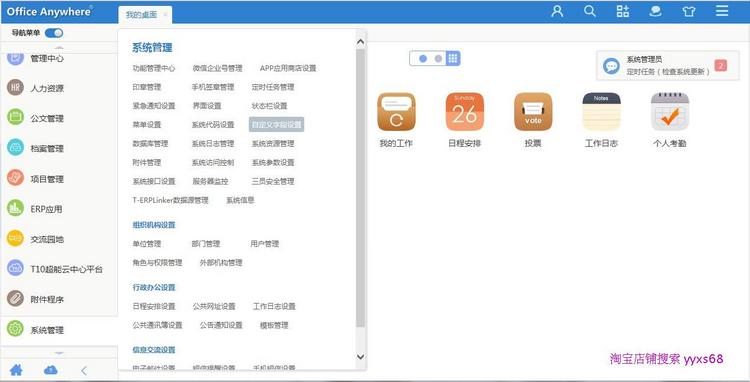750x382 pixels.
Task: Select 档案管理 in the sidebar
Action: (x=47, y=148)
